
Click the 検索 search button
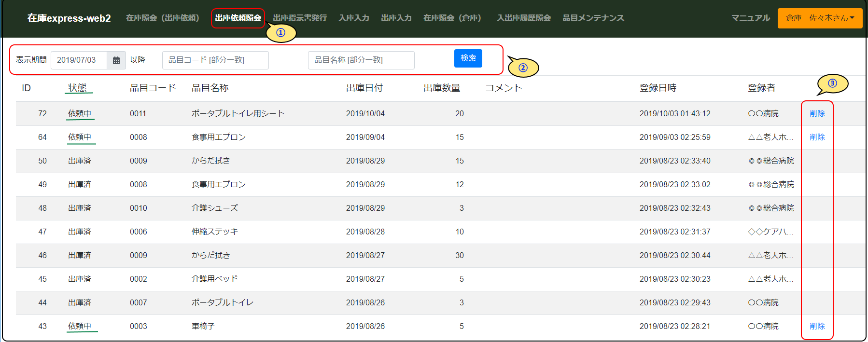click(x=468, y=58)
